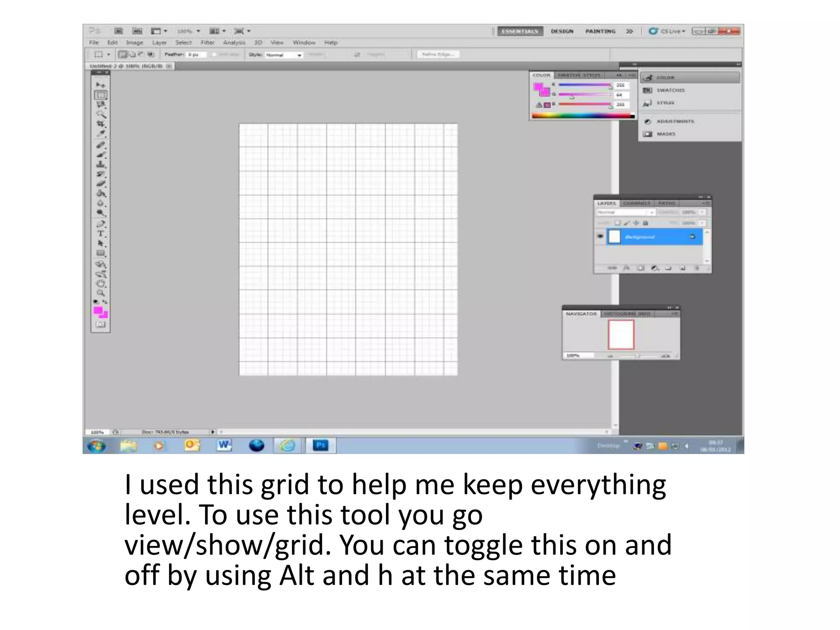Switch to the Channels tab

[x=636, y=203]
